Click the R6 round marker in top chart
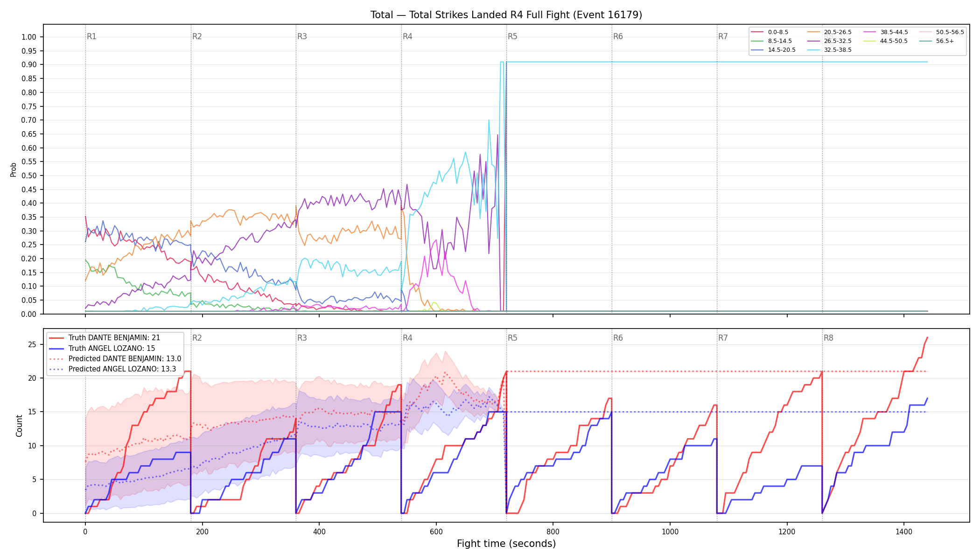 tap(618, 36)
